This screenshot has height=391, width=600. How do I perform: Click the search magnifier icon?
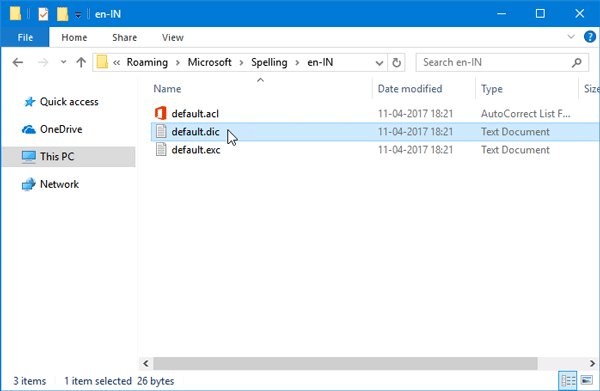click(576, 62)
